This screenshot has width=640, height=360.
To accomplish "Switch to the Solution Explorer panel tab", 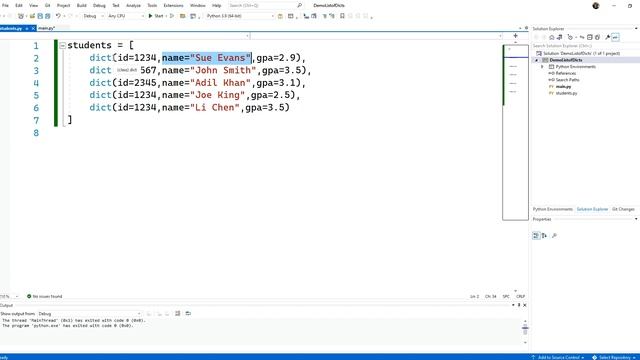I will tap(592, 209).
